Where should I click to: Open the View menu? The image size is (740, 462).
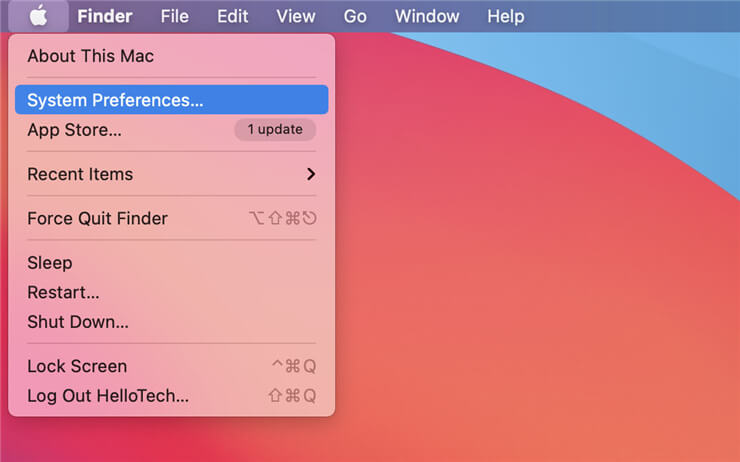point(295,17)
